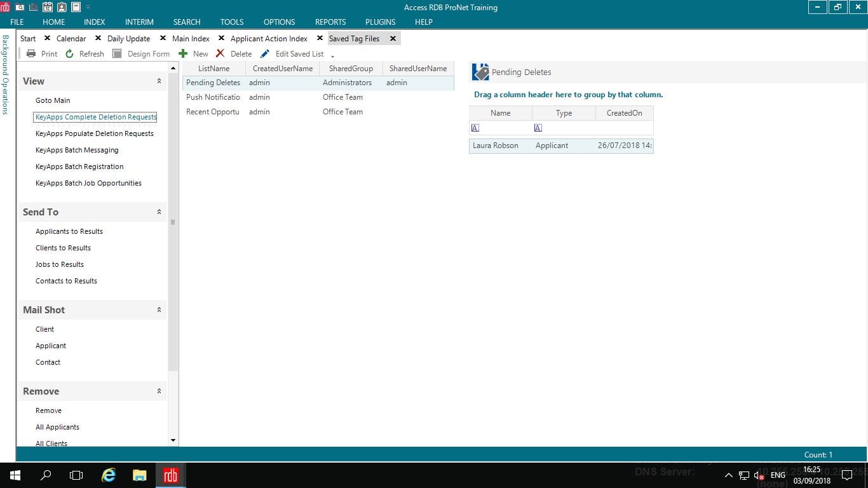Close the Calendar tab
This screenshot has width=868, height=488.
98,38
